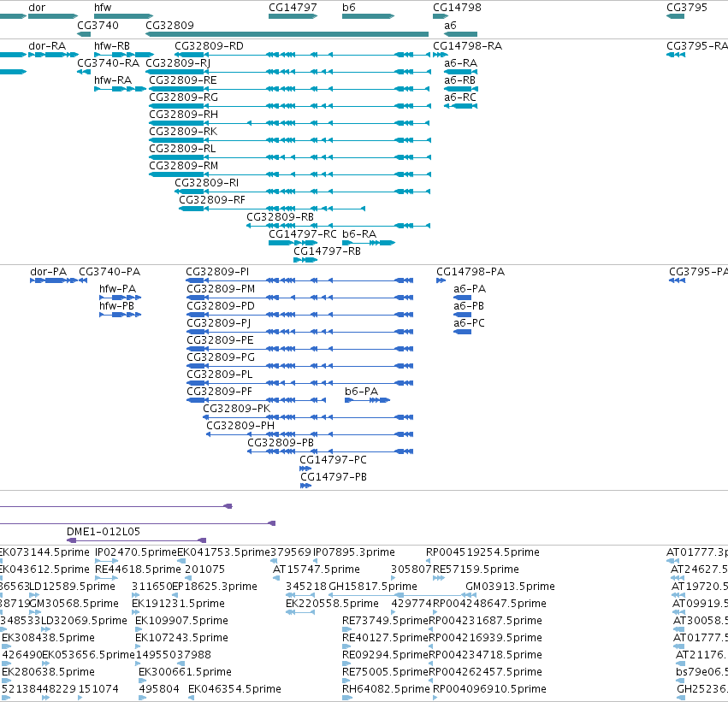Click the CG32809 gene label
This screenshot has width=728, height=702.
[x=169, y=26]
